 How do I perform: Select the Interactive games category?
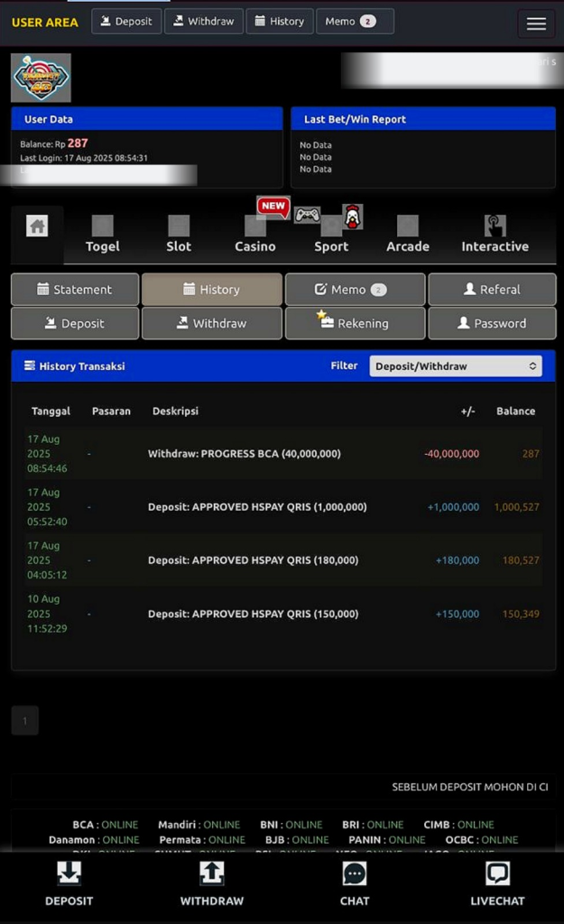(495, 236)
